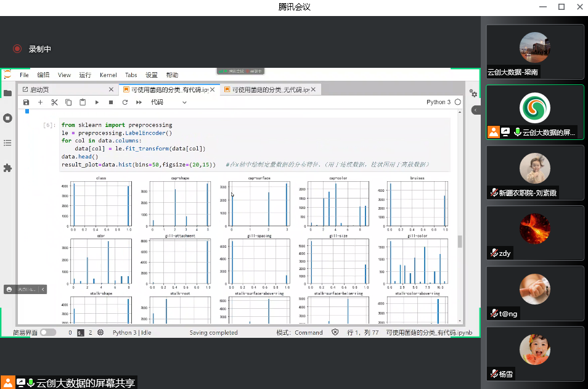Cut the selected cell with the scissors icon

(54, 102)
